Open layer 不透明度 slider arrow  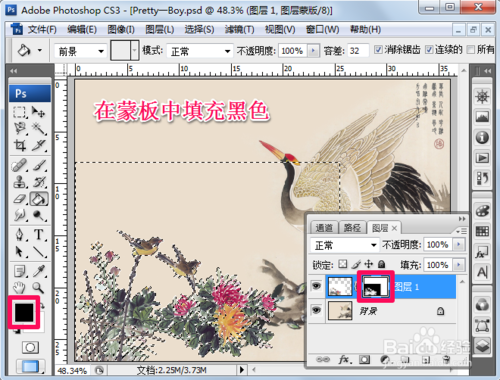(459, 245)
